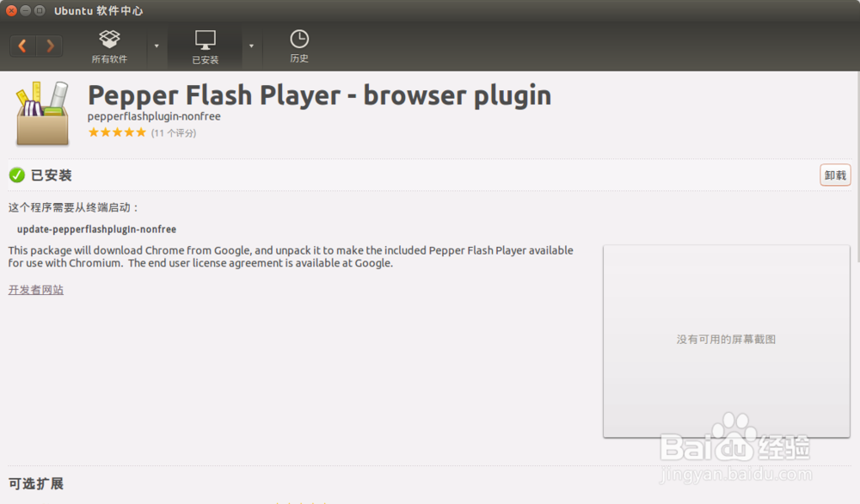Screen dimensions: 860x504
Task: Go back with the left arrow
Action: 23,46
